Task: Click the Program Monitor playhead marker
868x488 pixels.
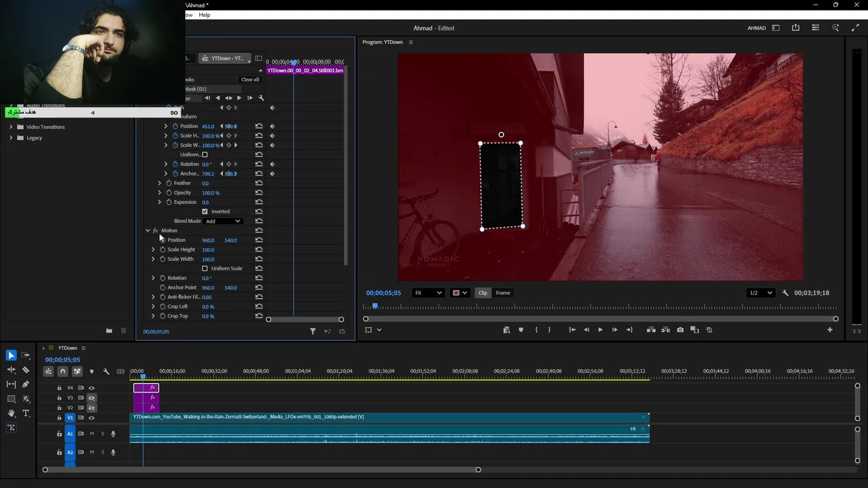Action: (375, 306)
